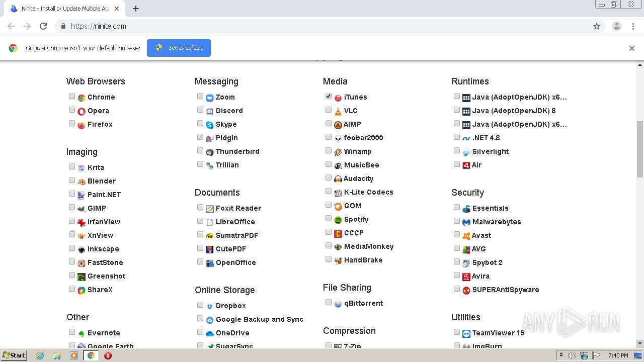Click the ninite.com address bar
This screenshot has width=644, height=362.
(330, 26)
